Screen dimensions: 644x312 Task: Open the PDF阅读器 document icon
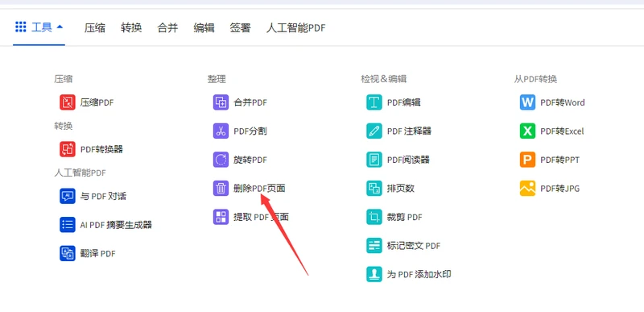click(374, 160)
